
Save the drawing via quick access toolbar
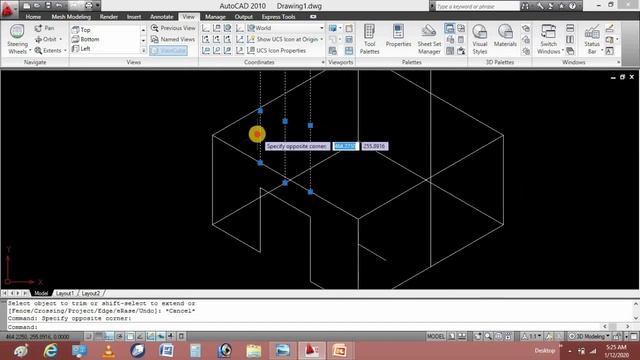(x=48, y=6)
